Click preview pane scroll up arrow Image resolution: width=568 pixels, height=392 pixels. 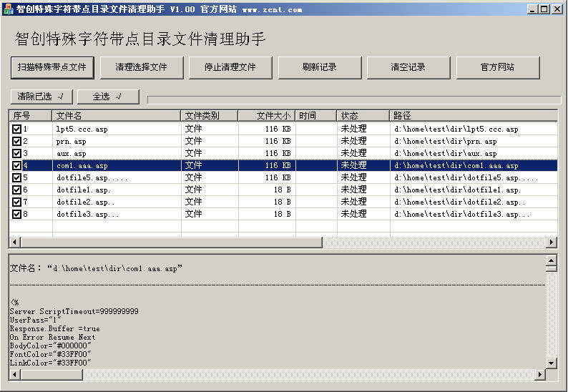click(551, 260)
